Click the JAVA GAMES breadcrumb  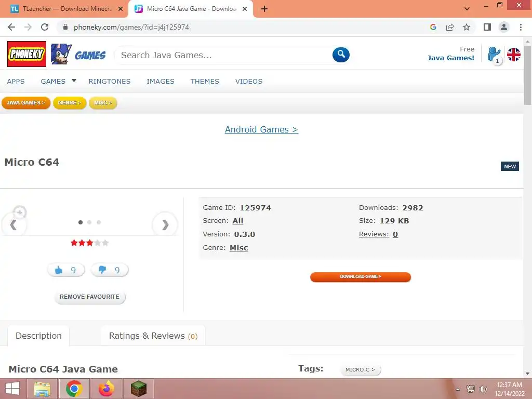tap(26, 103)
